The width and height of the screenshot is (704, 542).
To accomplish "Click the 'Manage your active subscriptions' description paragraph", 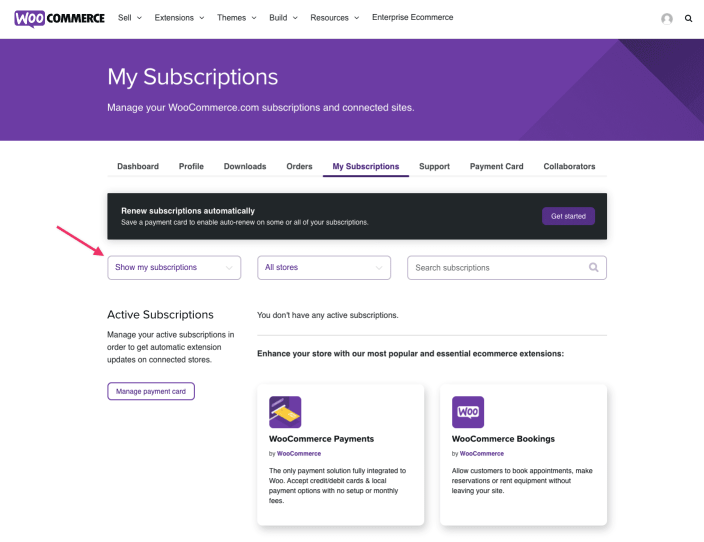I will (x=171, y=347).
